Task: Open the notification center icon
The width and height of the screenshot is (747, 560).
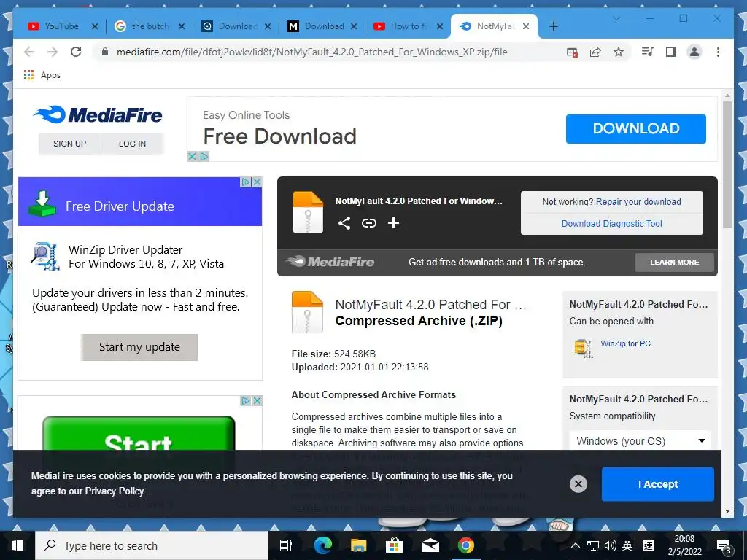Action: [724, 547]
